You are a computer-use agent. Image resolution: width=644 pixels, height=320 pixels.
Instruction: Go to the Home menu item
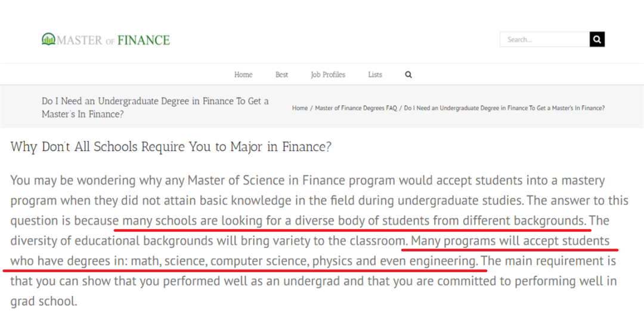(x=243, y=75)
